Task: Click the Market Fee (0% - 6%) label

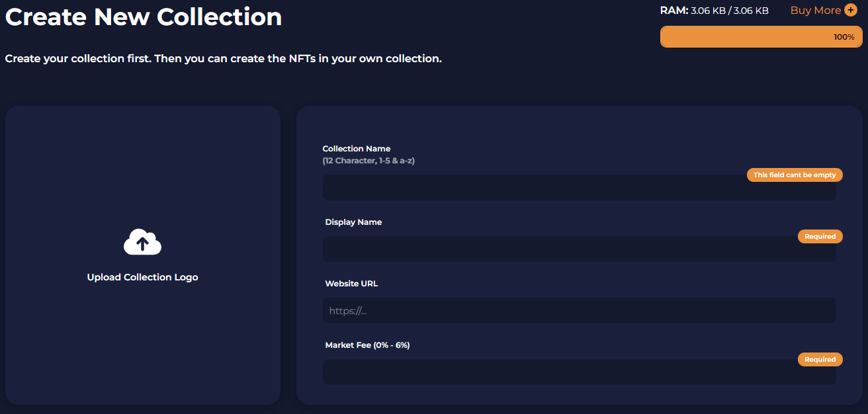Action: click(367, 345)
